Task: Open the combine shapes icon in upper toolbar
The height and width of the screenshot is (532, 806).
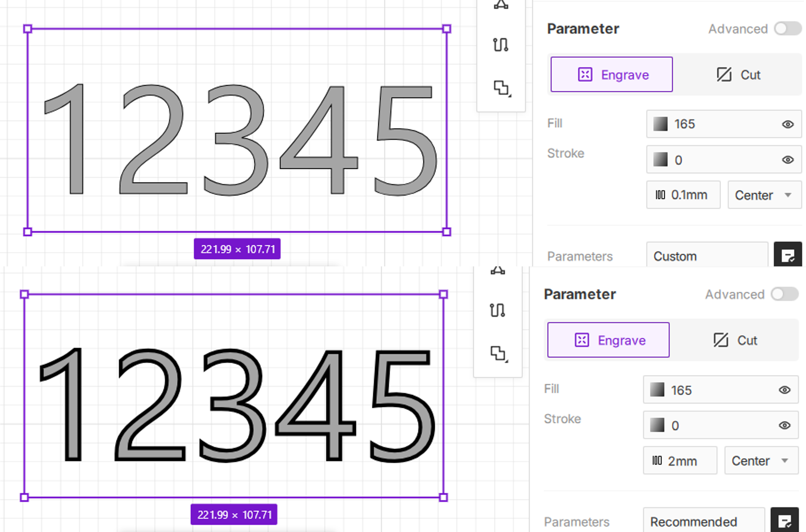Action: tap(501, 88)
